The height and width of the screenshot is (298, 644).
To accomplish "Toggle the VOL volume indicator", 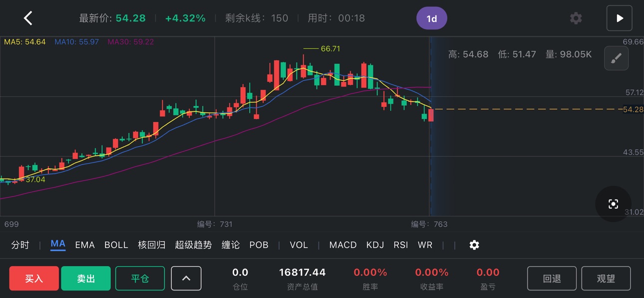I will [299, 245].
